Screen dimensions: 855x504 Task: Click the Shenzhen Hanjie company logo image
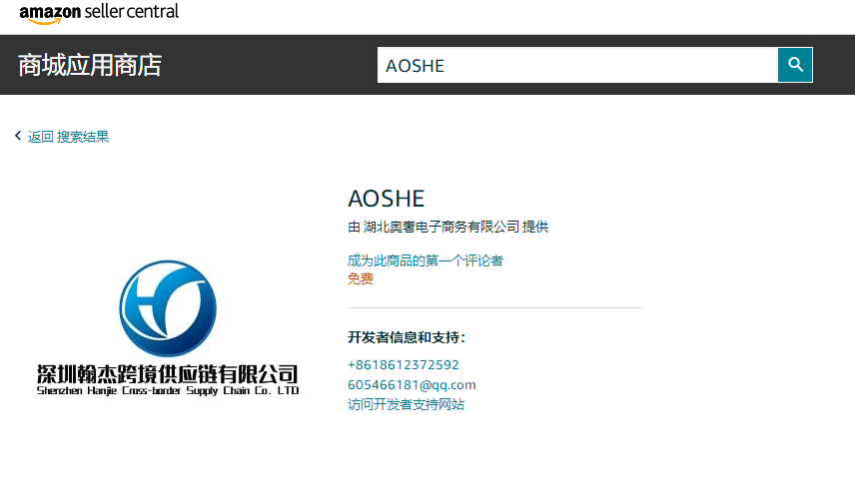[168, 327]
